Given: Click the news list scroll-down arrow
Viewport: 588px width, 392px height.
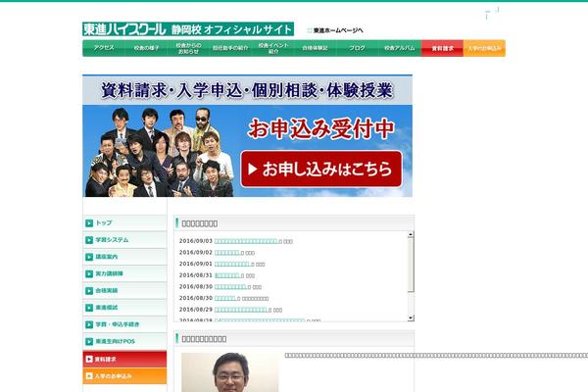Looking at the screenshot, I should point(411,318).
